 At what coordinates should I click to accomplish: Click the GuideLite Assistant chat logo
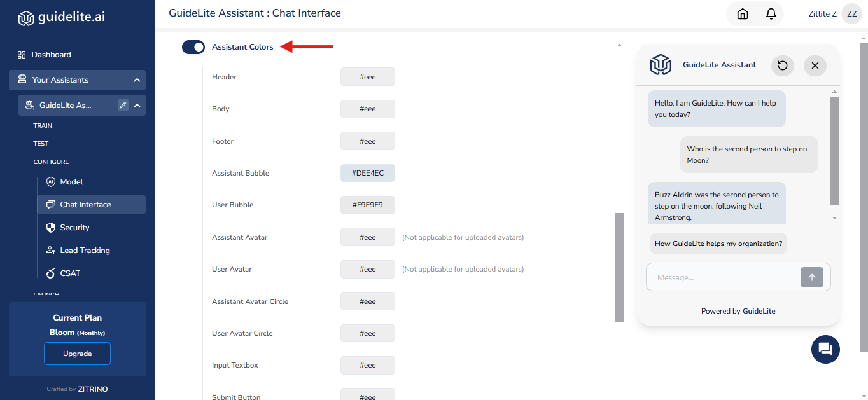pos(661,65)
